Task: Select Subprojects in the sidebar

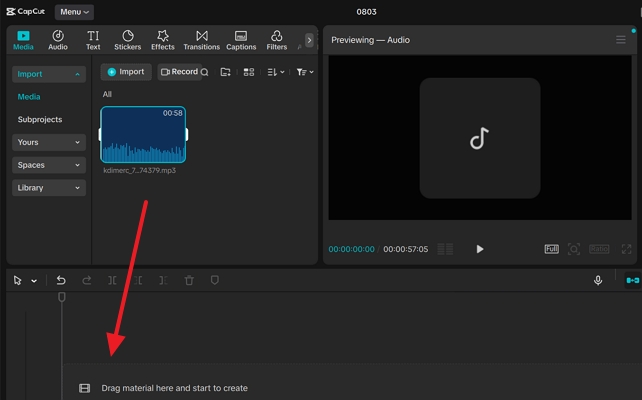Action: [40, 120]
